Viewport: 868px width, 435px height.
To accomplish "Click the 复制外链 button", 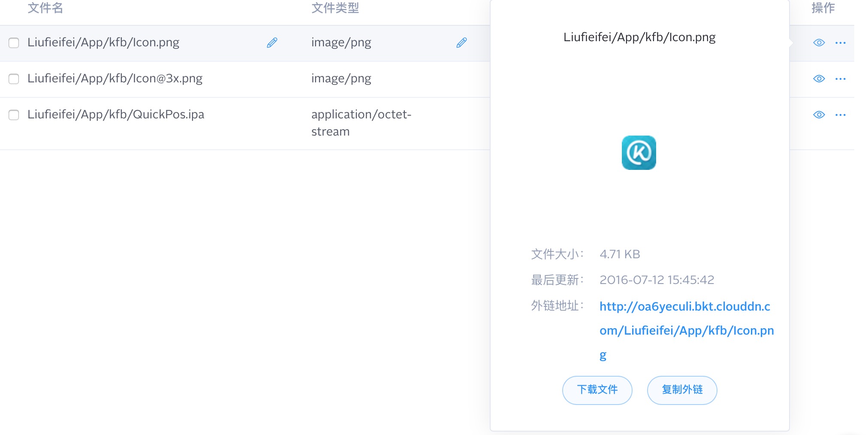I will 682,390.
